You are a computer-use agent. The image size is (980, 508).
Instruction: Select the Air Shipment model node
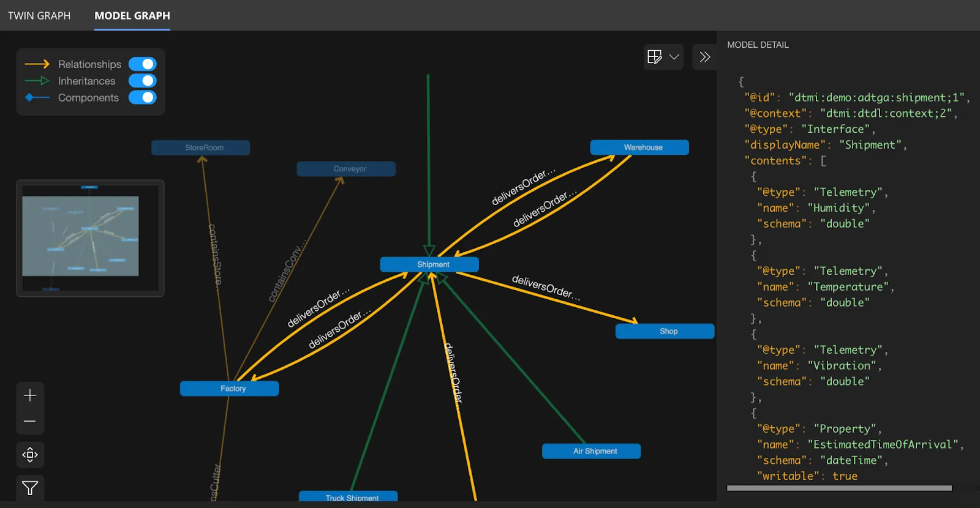(592, 451)
